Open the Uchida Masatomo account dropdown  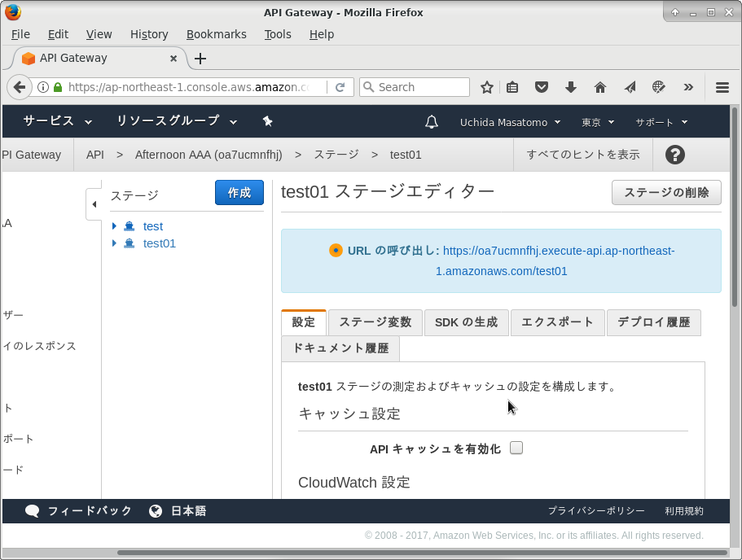pyautogui.click(x=510, y=122)
